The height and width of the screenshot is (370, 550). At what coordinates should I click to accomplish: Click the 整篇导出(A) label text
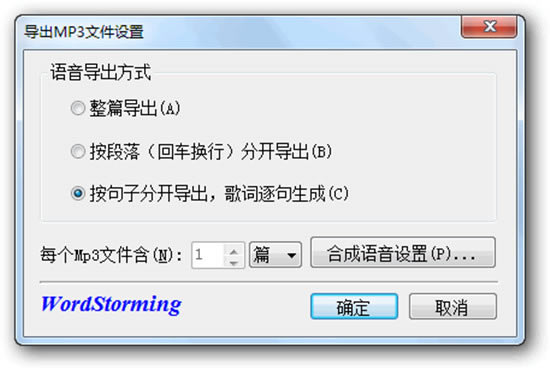[x=135, y=108]
